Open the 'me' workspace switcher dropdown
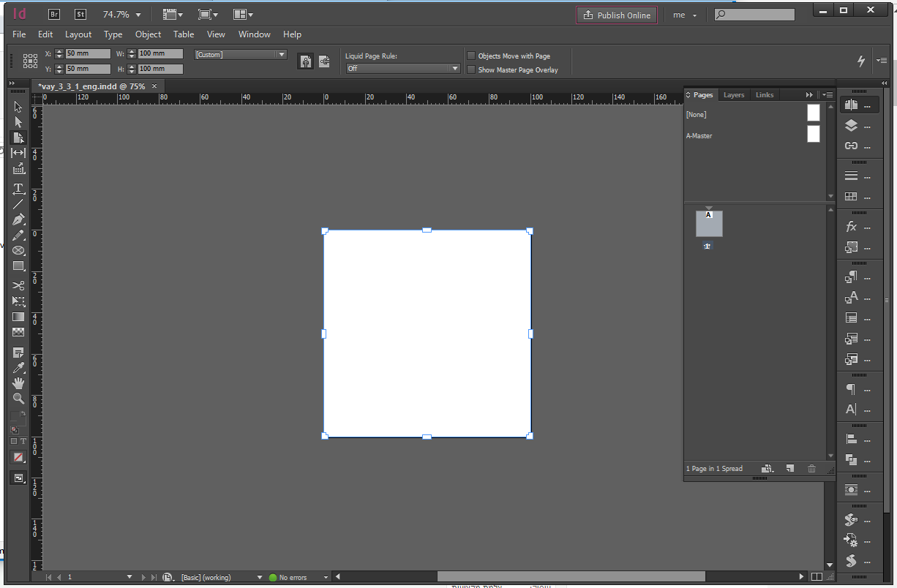897x588 pixels. pyautogui.click(x=686, y=15)
